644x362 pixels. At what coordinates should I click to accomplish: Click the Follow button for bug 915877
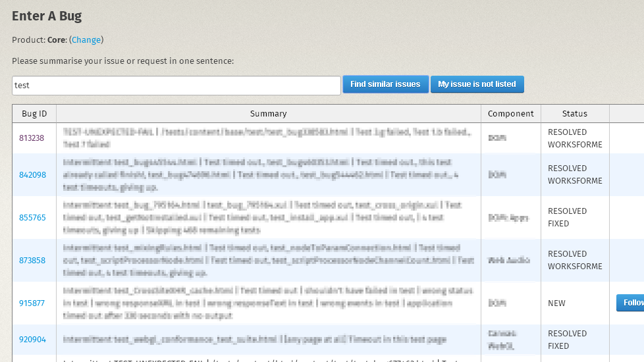[x=630, y=303]
